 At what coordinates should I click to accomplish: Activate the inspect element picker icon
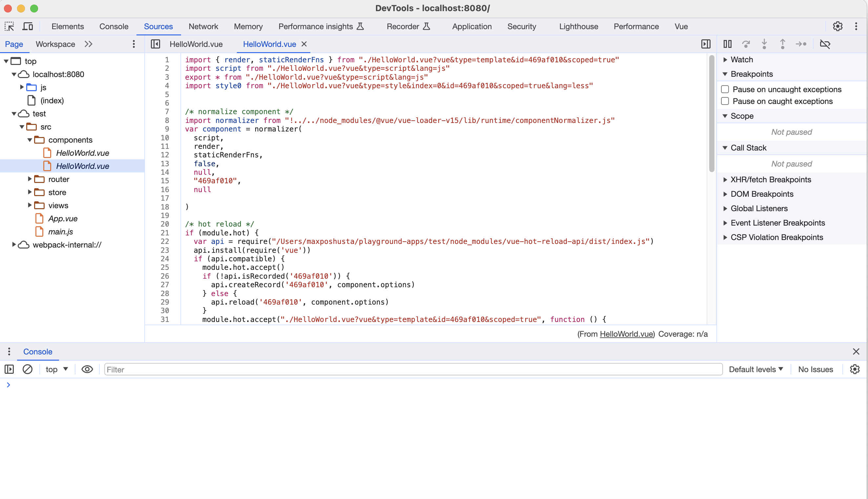(x=9, y=26)
